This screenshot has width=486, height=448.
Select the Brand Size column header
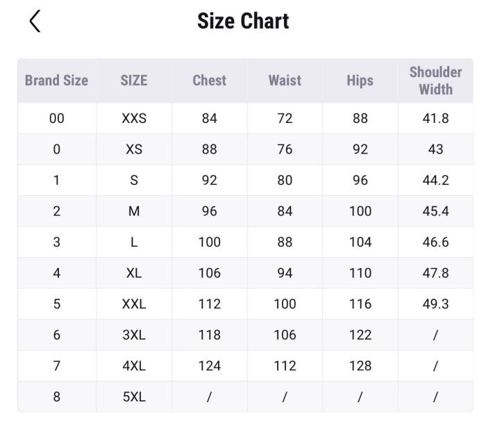pyautogui.click(x=56, y=81)
